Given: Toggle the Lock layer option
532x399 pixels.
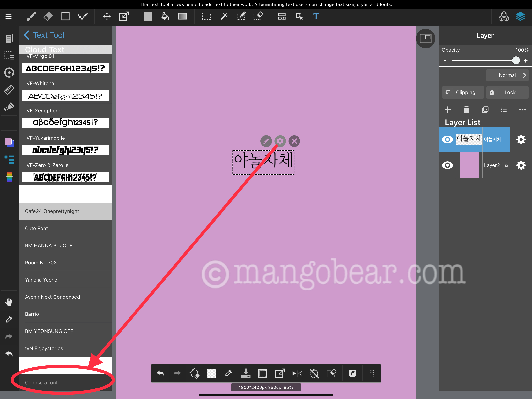Looking at the screenshot, I should pyautogui.click(x=507, y=92).
